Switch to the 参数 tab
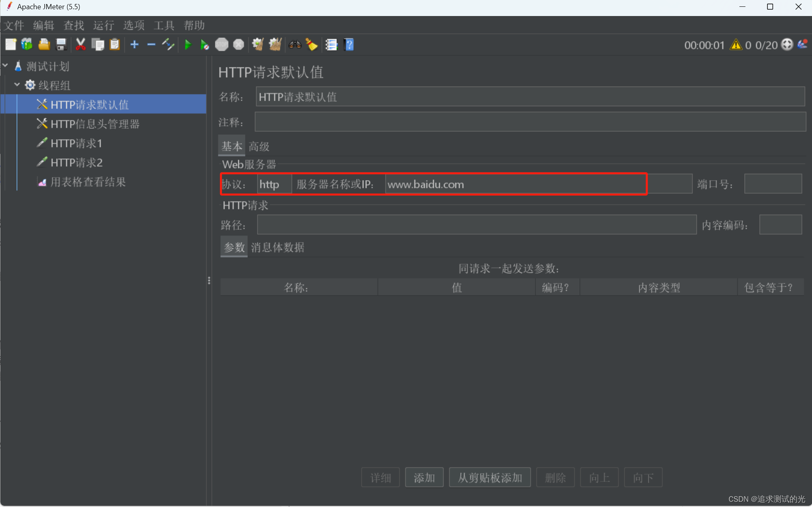The image size is (812, 507). click(234, 247)
